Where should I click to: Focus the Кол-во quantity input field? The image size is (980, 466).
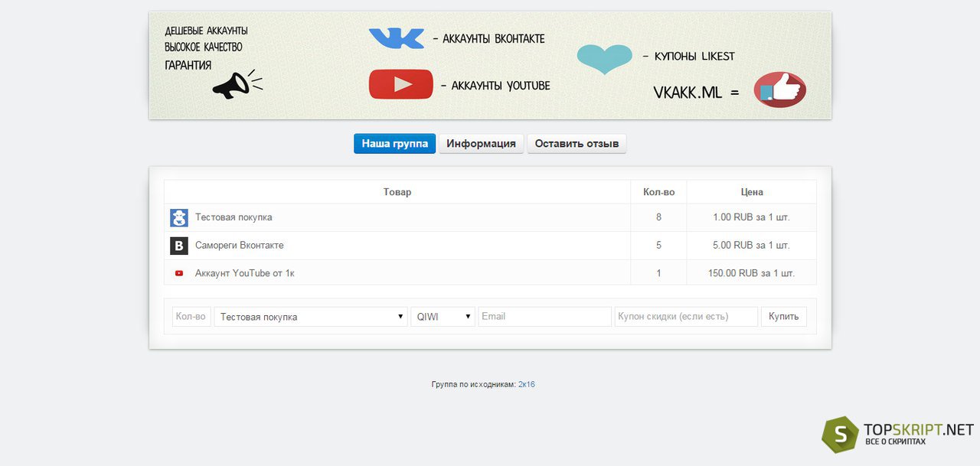(191, 317)
